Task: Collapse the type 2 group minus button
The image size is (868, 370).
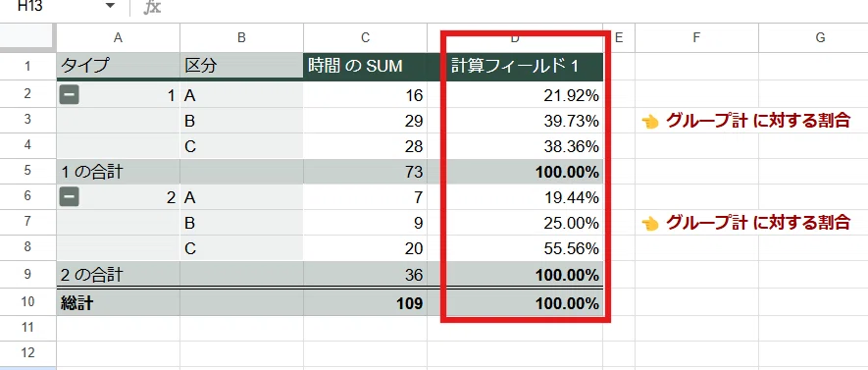Action: coord(70,197)
